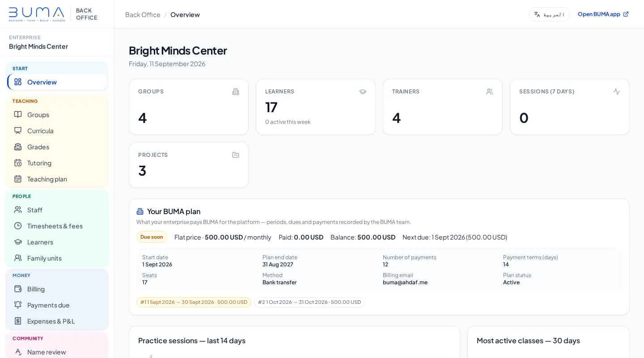
Task: Select period #1 1 Sept 2026 chip
Action: coord(194,302)
